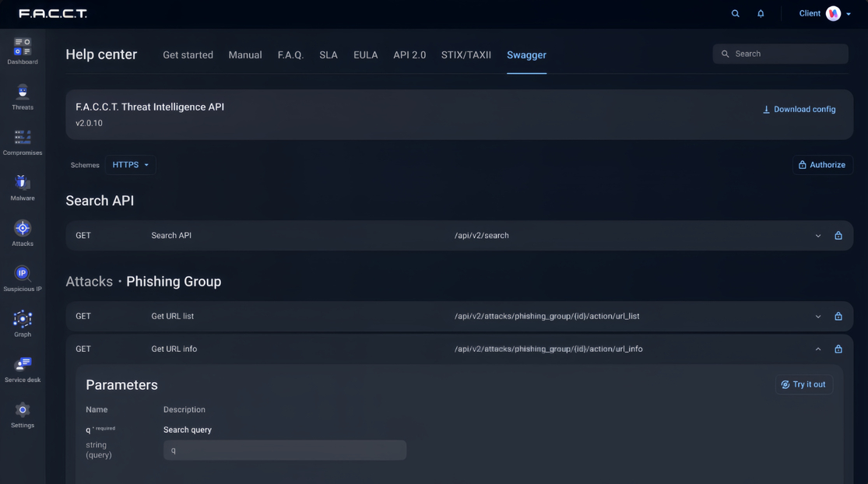This screenshot has height=484, width=868.
Task: Open the Client account dropdown arrow
Action: [x=849, y=14]
